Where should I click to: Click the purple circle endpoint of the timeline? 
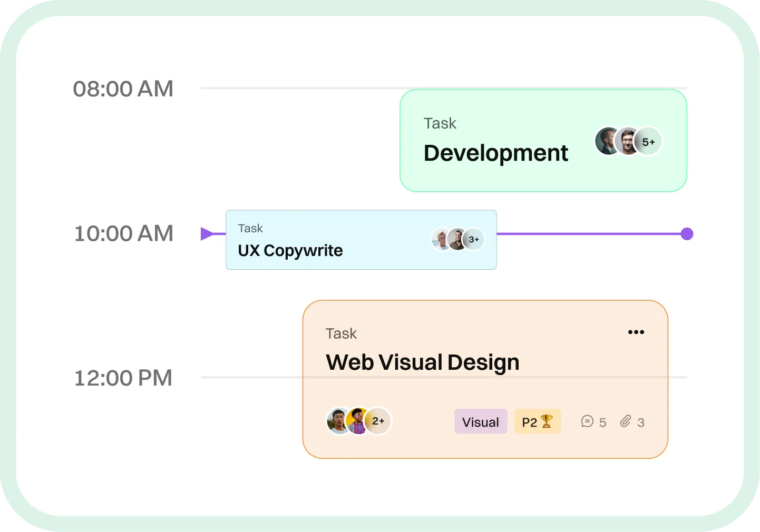pos(686,233)
